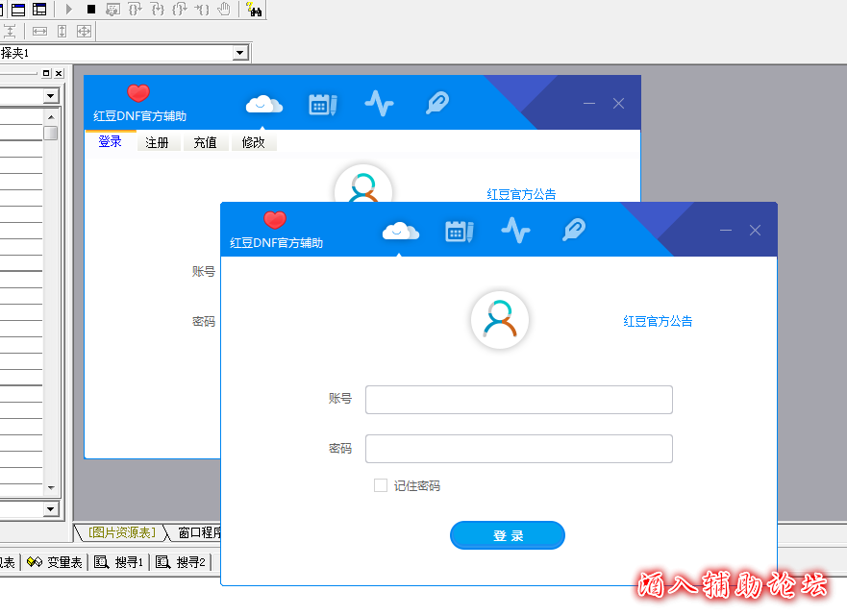847x616 pixels.
Task: Open the 变量表 tab at the bottom
Action: (56, 562)
